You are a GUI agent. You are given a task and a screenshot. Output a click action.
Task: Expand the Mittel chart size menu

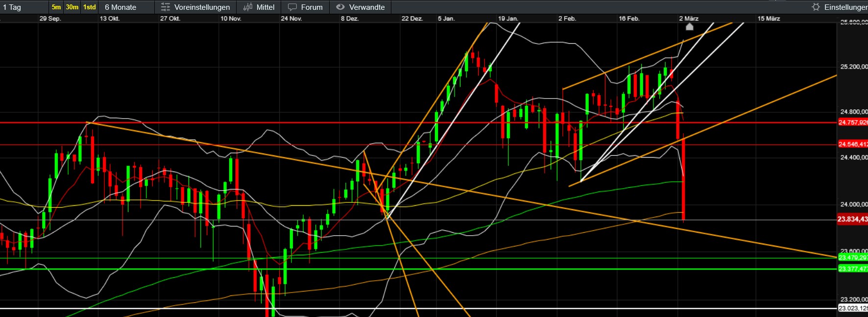click(x=265, y=7)
